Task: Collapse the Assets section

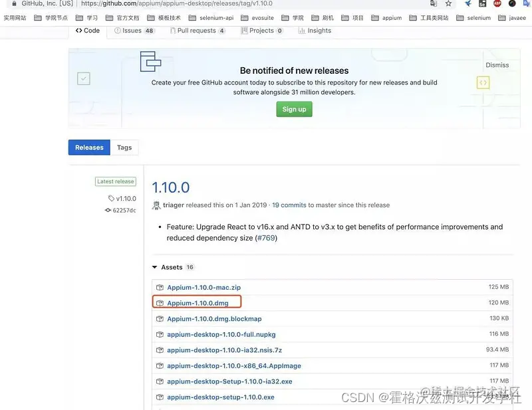Action: [x=155, y=266]
